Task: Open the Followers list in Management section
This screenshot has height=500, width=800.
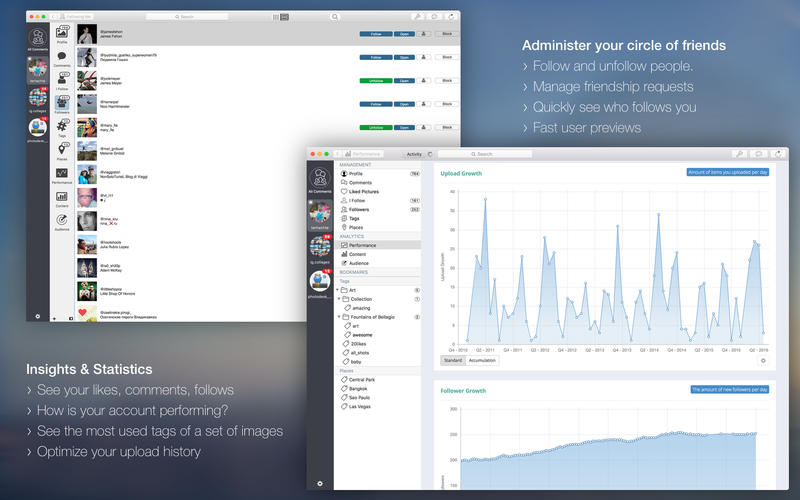Action: click(x=360, y=209)
